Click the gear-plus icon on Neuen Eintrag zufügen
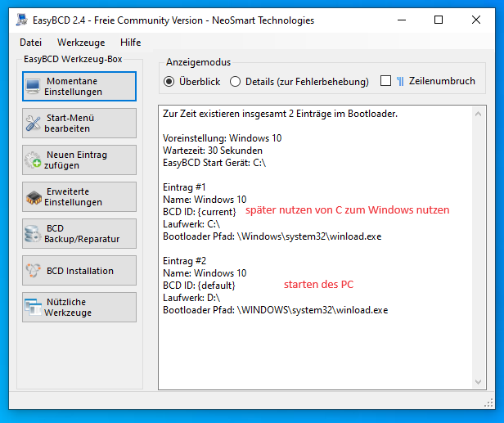 tap(33, 160)
